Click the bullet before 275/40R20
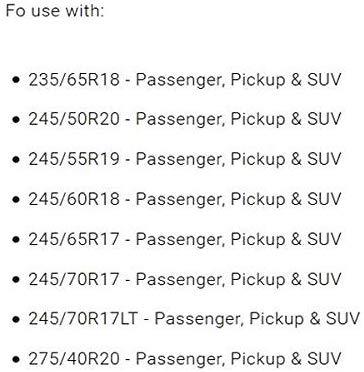 [15, 359]
